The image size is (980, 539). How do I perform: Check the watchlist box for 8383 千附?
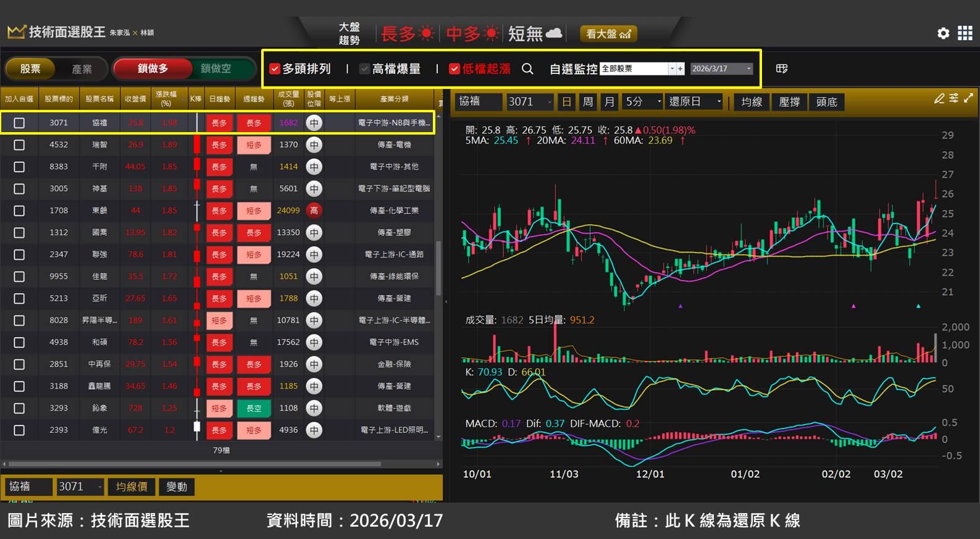19,167
